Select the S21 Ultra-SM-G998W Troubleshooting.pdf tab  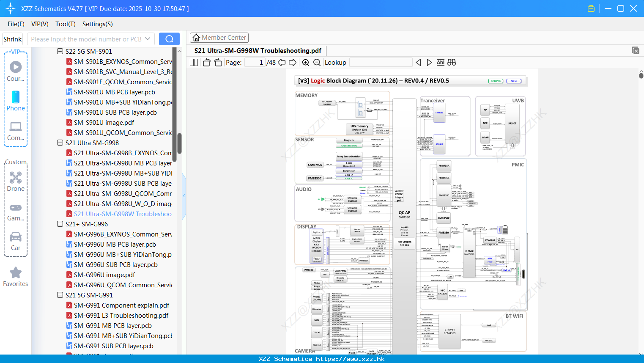click(x=258, y=50)
